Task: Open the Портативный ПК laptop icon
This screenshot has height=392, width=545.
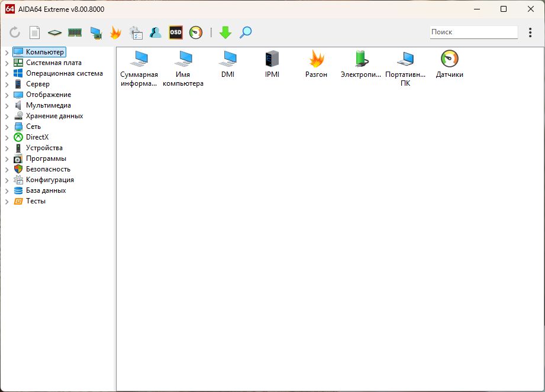Action: (405, 69)
